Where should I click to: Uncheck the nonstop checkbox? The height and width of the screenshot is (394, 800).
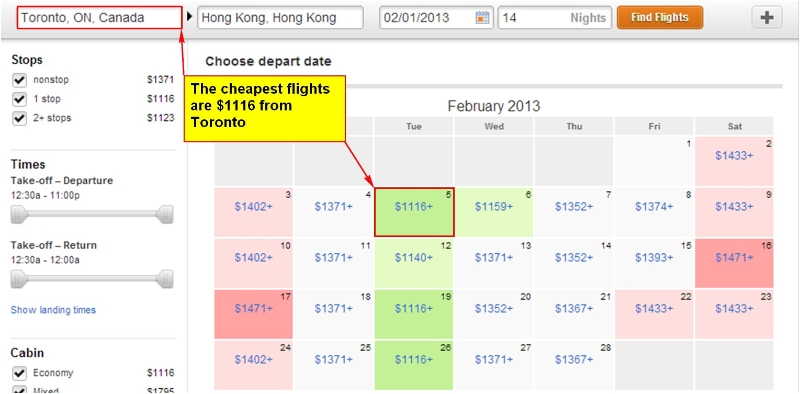19,80
